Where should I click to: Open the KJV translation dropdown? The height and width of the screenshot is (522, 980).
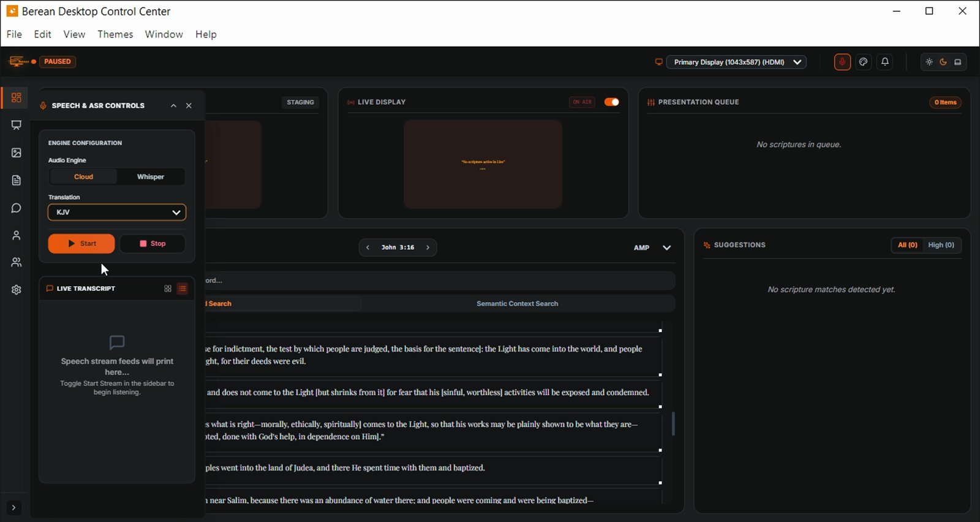(117, 212)
